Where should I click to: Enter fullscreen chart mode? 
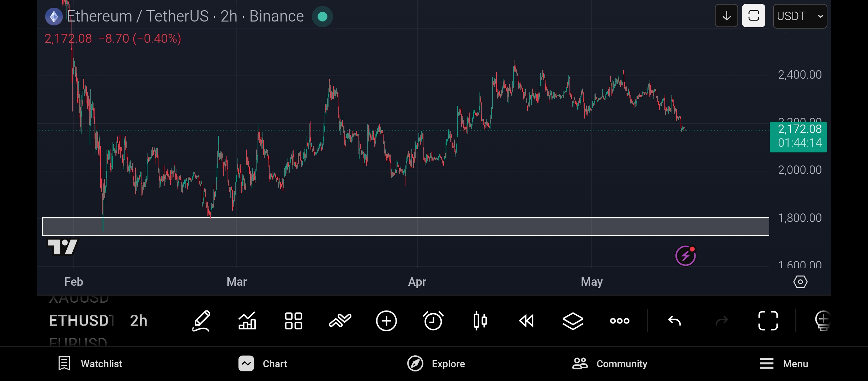point(768,321)
